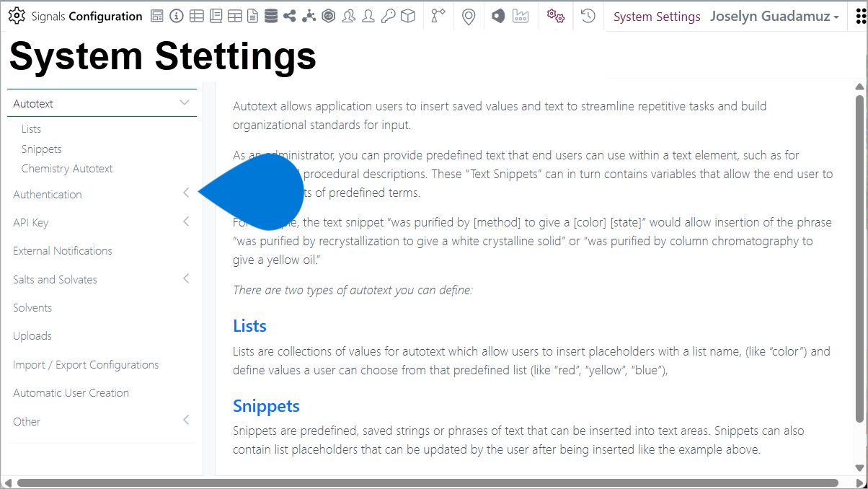The image size is (868, 489).
Task: Expand the Other section chevron
Action: point(186,420)
